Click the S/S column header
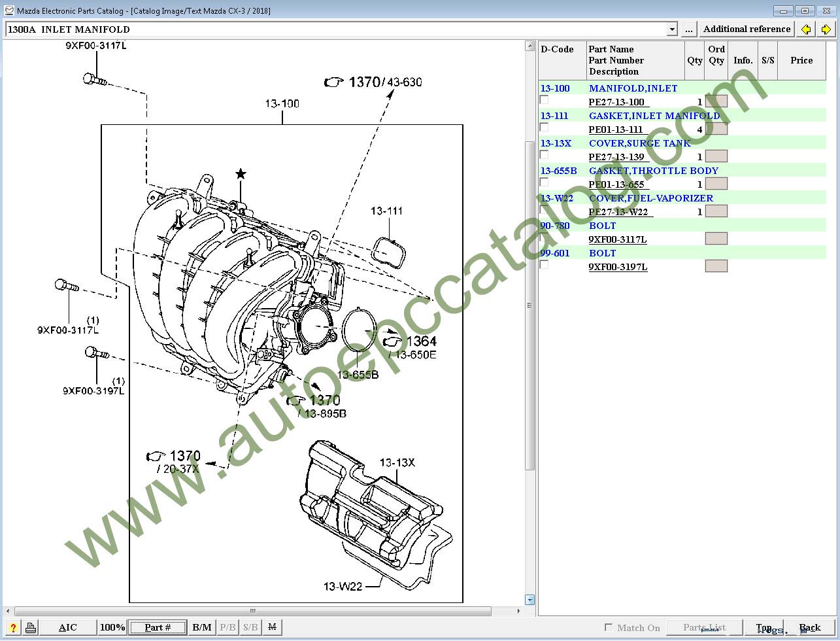840x641 pixels. point(768,60)
